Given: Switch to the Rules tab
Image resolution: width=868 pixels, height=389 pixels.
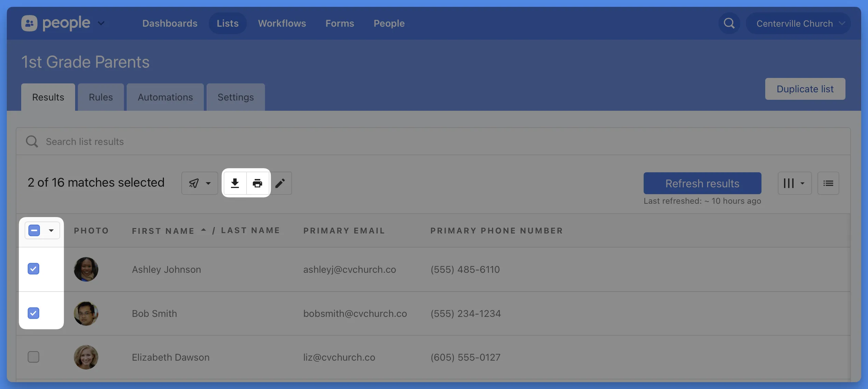Looking at the screenshot, I should pos(101,97).
